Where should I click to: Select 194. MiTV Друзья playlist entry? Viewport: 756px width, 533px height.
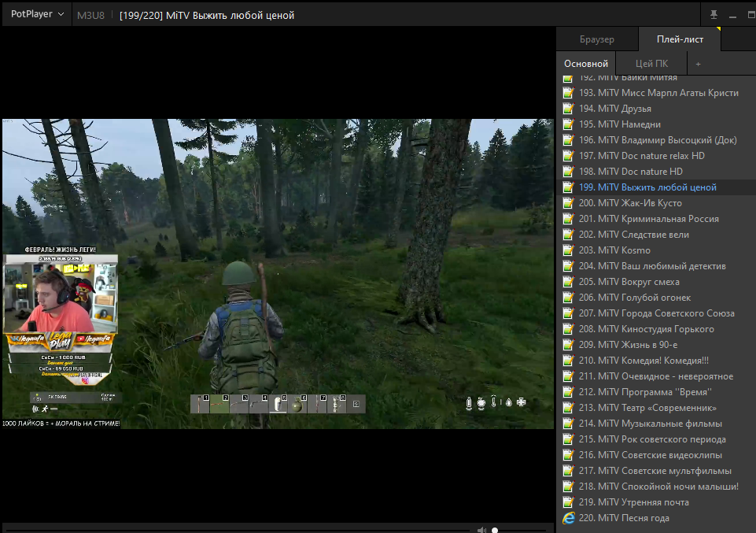tap(656, 109)
